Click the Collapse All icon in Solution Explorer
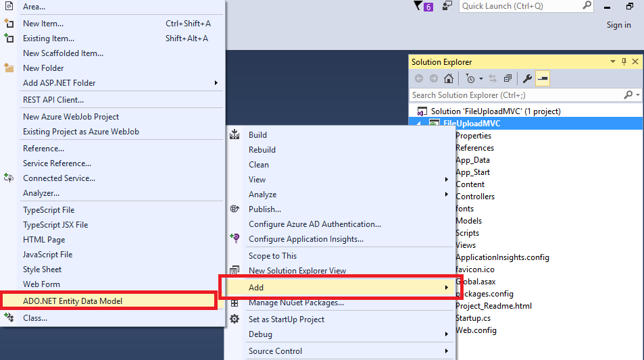This screenshot has width=644, height=360. (508, 78)
